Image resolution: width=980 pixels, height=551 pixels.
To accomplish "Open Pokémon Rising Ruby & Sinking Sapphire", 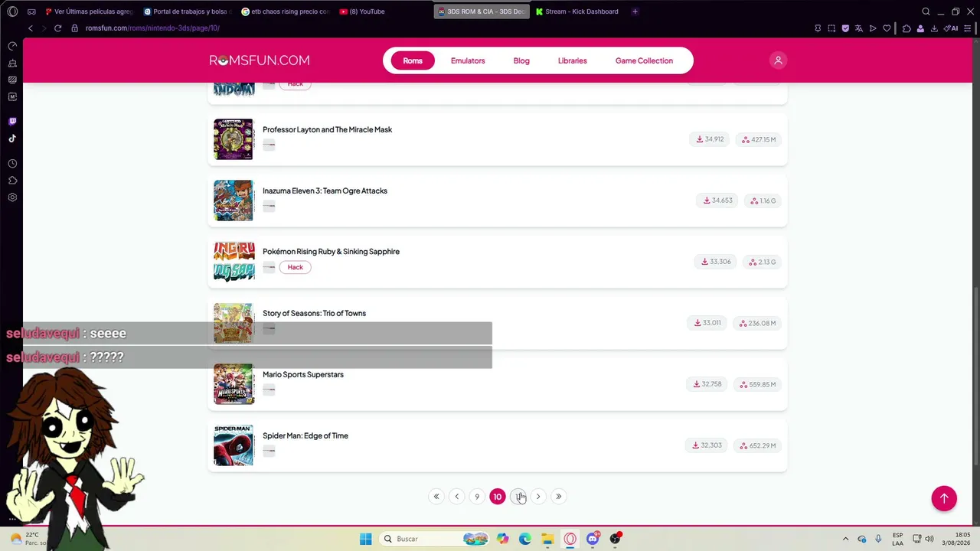I will click(x=331, y=252).
